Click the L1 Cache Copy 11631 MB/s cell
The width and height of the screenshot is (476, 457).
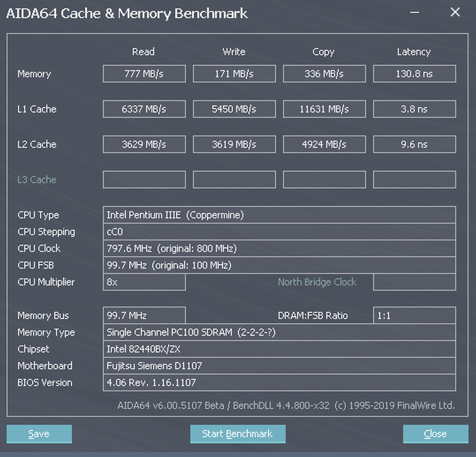pyautogui.click(x=324, y=109)
